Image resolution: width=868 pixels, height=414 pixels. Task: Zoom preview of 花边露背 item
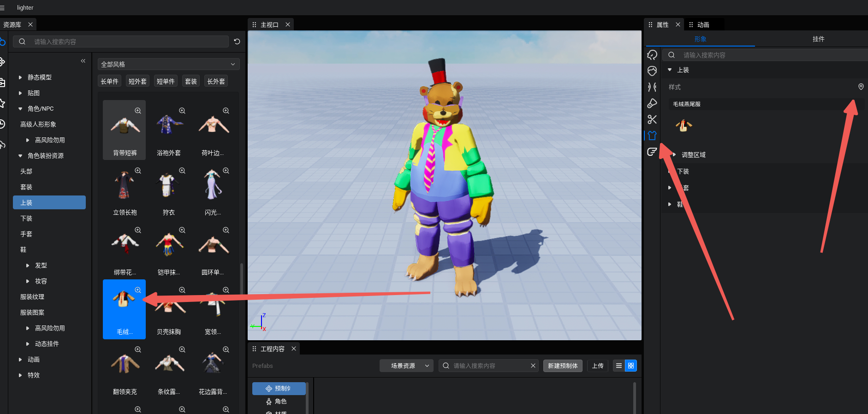click(226, 349)
